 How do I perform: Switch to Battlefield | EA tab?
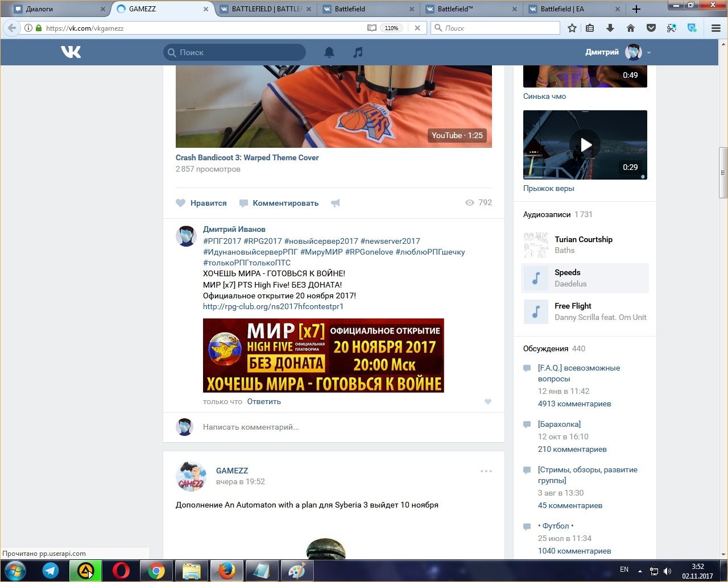575,9
